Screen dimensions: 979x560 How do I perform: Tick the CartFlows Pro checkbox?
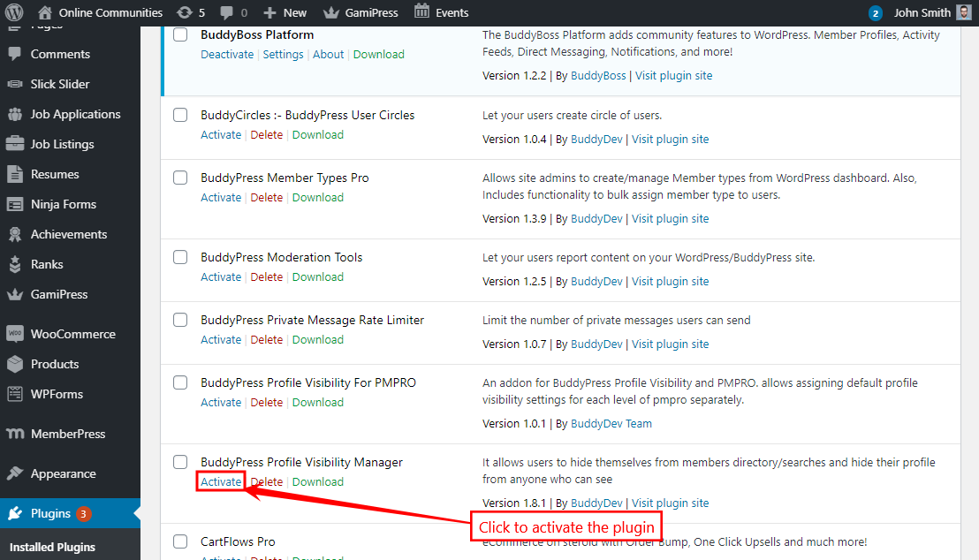pyautogui.click(x=180, y=541)
